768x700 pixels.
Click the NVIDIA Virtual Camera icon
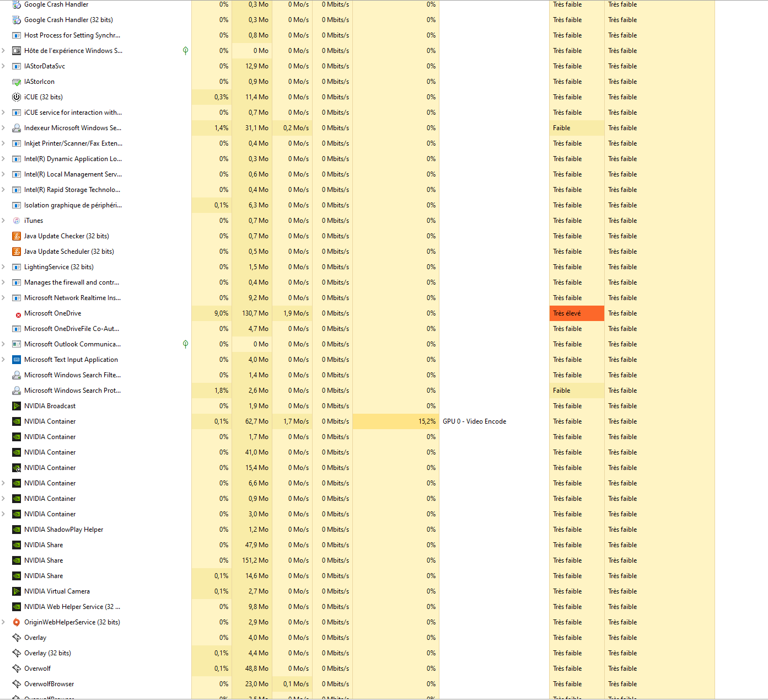(17, 591)
